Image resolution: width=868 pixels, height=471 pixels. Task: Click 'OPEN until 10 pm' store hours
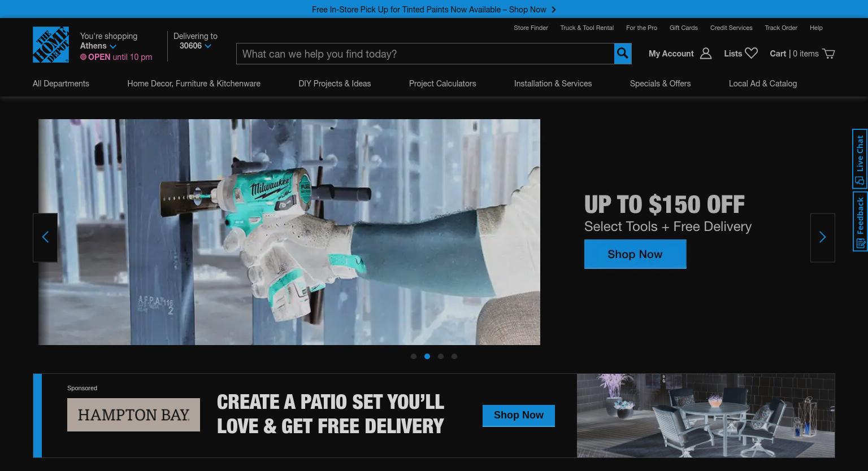point(116,57)
